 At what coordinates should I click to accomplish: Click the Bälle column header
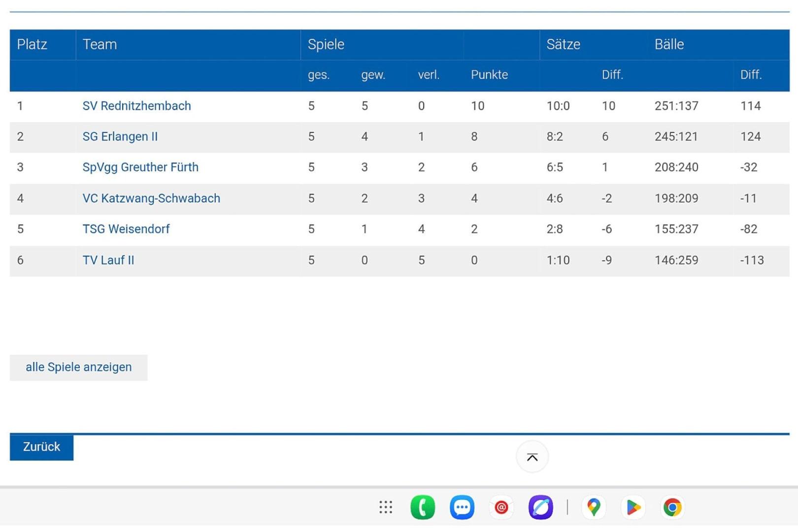tap(669, 44)
